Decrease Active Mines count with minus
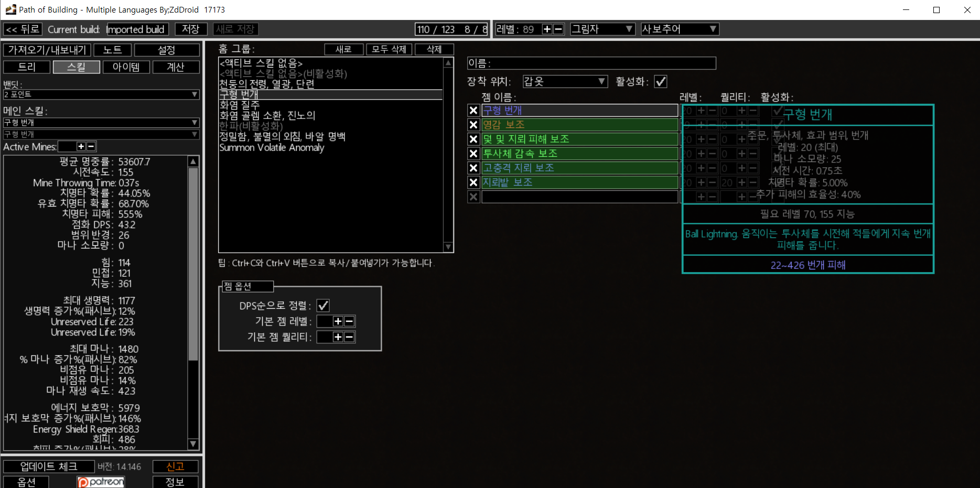This screenshot has height=488, width=980. pyautogui.click(x=91, y=147)
